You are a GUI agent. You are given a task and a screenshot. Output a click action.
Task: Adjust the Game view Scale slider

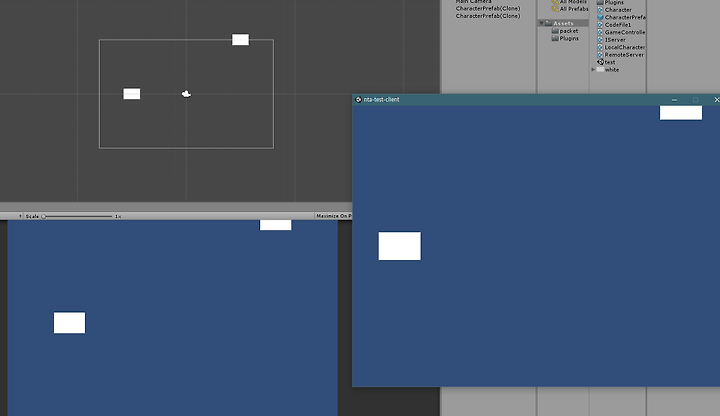click(x=77, y=216)
